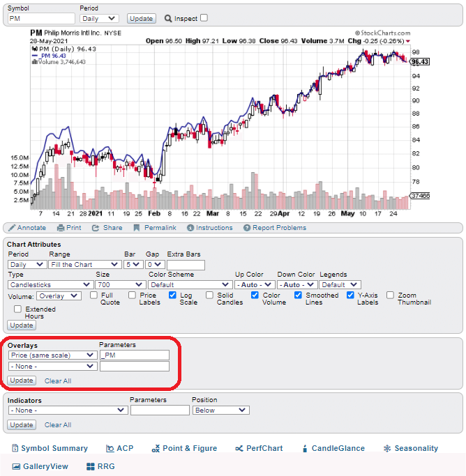The image size is (466, 476).
Task: Click the Point & Figure icon
Action: pyautogui.click(x=156, y=448)
